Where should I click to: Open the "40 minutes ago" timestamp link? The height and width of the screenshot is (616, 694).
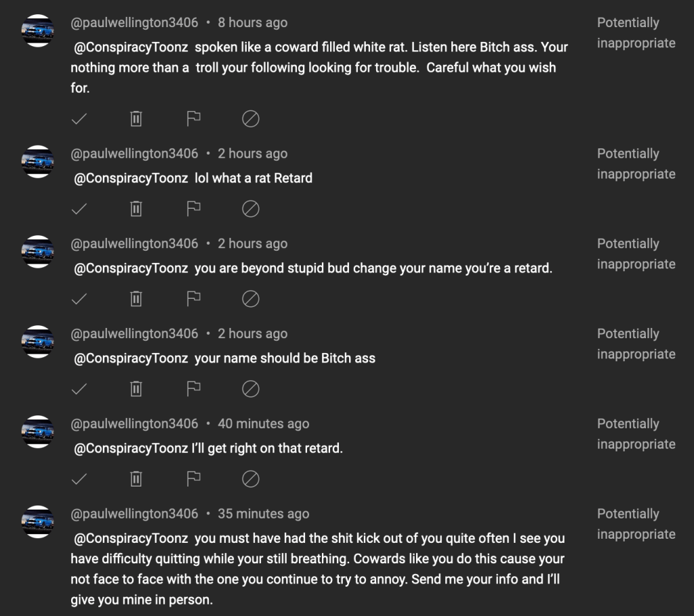click(263, 424)
